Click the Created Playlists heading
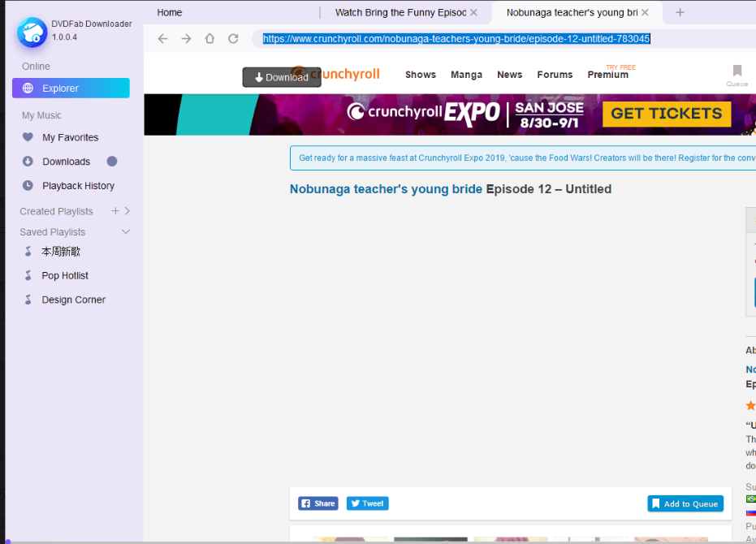This screenshot has height=544, width=756. (56, 211)
